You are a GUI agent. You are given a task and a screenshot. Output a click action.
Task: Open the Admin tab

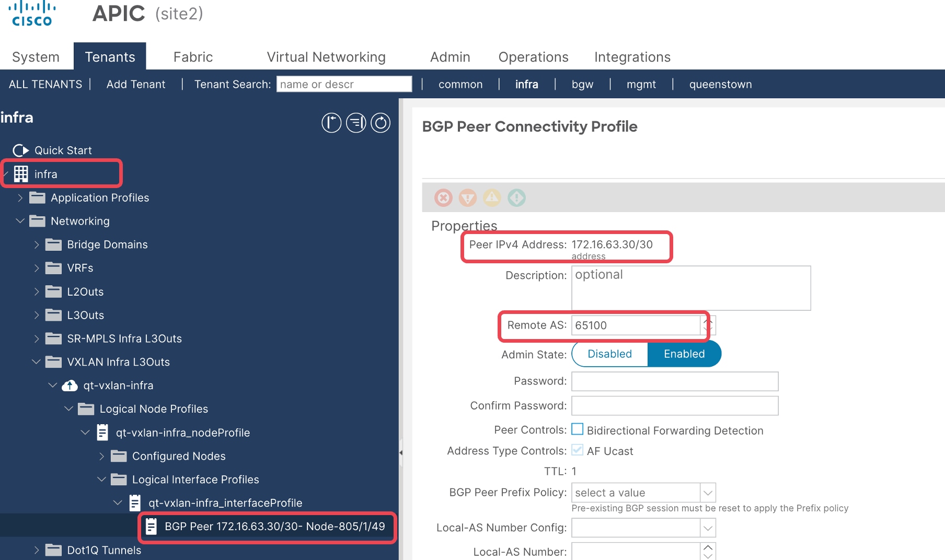click(x=450, y=57)
